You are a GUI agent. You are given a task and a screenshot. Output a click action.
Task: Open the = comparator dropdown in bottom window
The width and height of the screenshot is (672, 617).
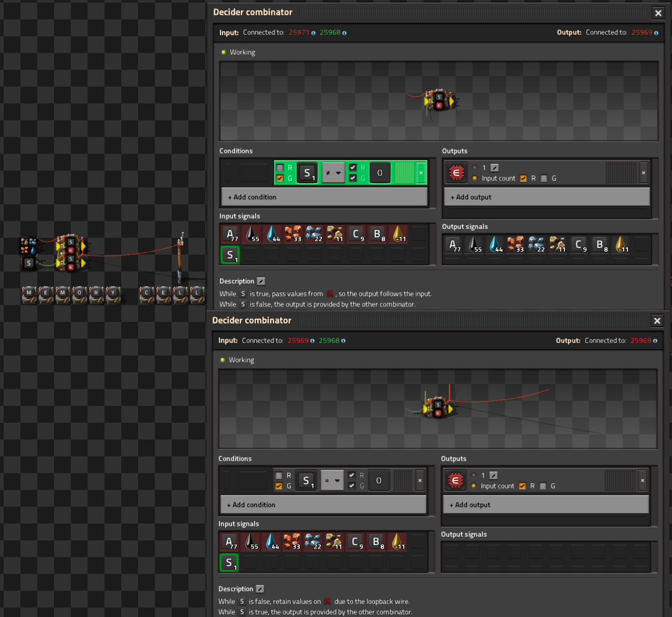tap(332, 480)
